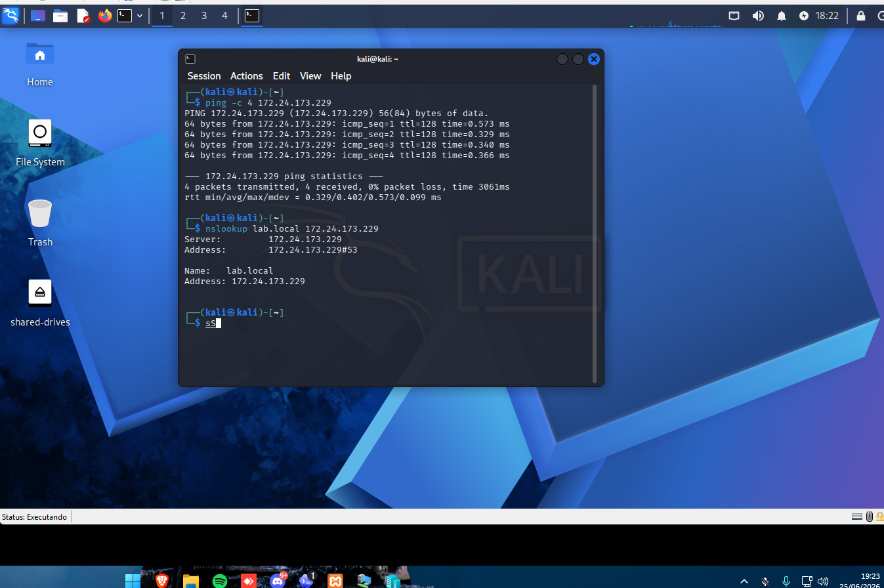Open the Help menu in the terminal

(x=341, y=76)
